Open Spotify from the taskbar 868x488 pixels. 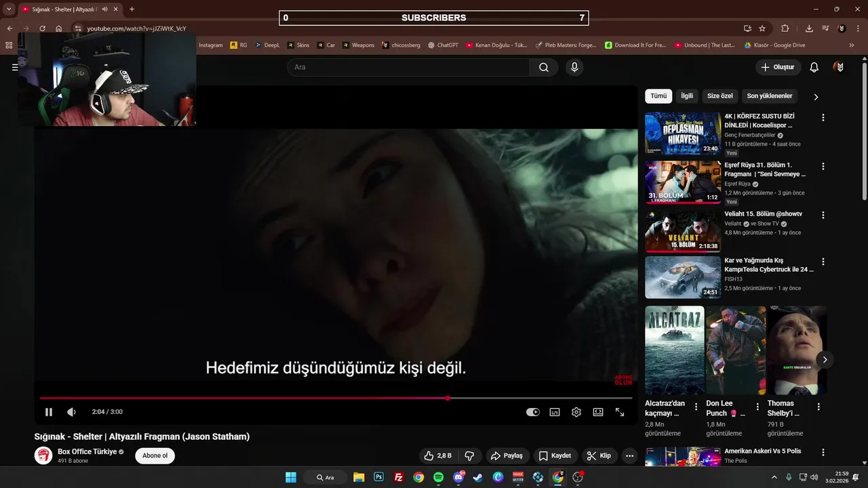point(438,477)
